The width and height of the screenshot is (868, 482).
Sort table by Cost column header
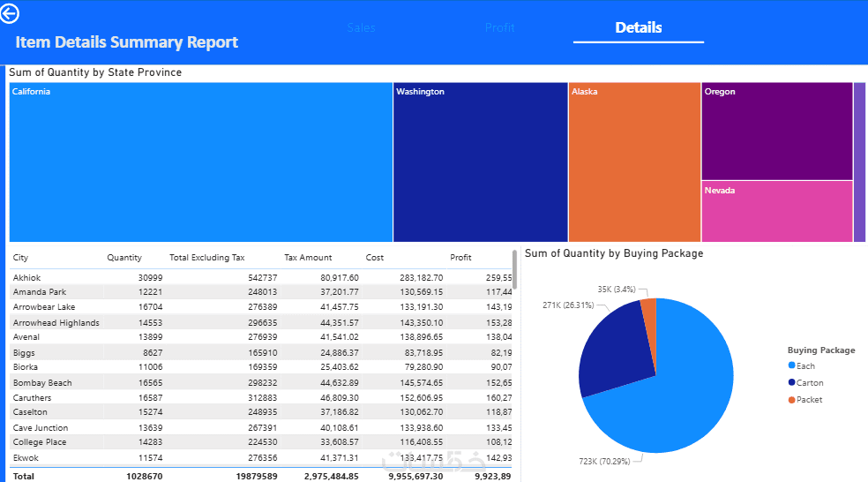[375, 258]
